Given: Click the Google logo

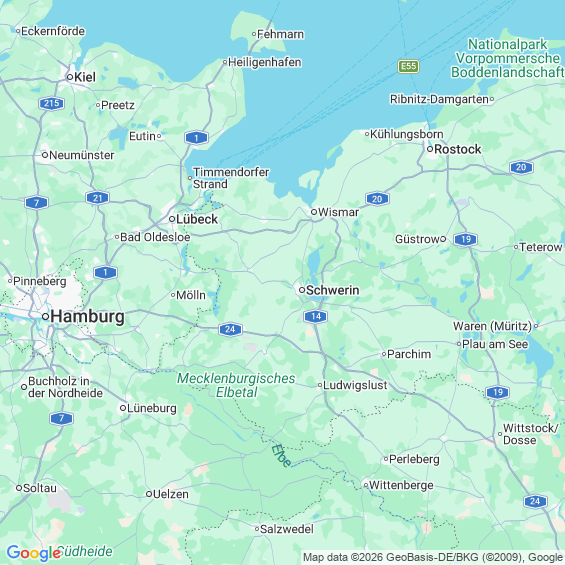Looking at the screenshot, I should point(34,553).
